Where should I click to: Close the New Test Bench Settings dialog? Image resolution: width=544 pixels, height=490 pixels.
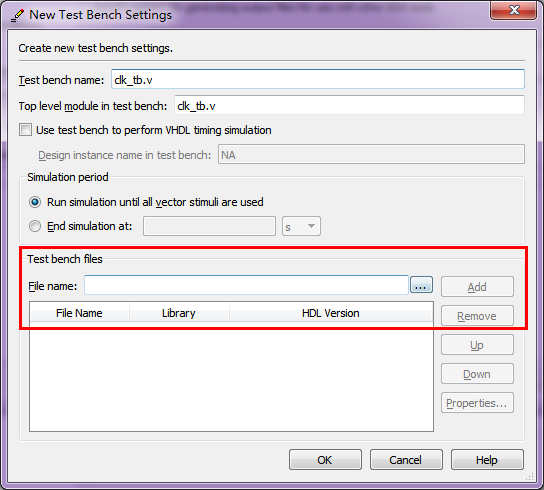pyautogui.click(x=514, y=10)
